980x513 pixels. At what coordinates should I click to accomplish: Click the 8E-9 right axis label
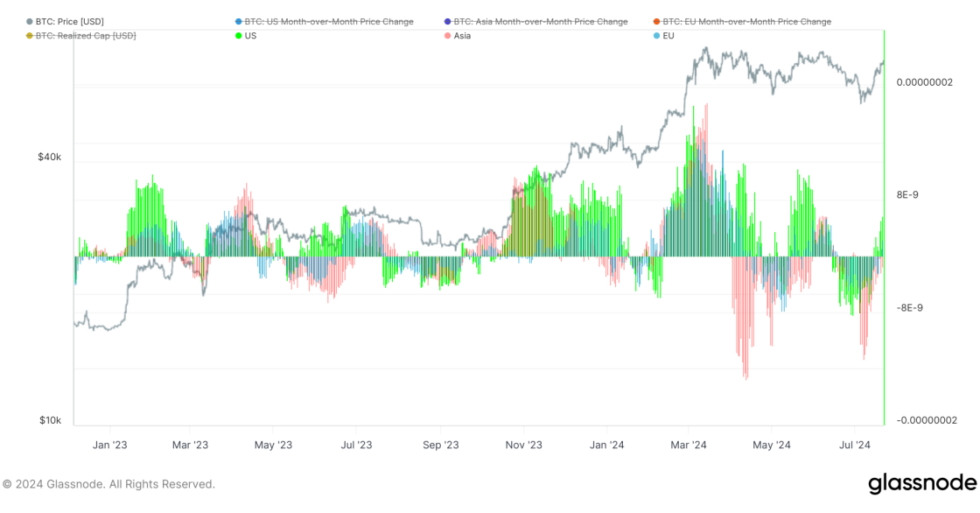[909, 194]
